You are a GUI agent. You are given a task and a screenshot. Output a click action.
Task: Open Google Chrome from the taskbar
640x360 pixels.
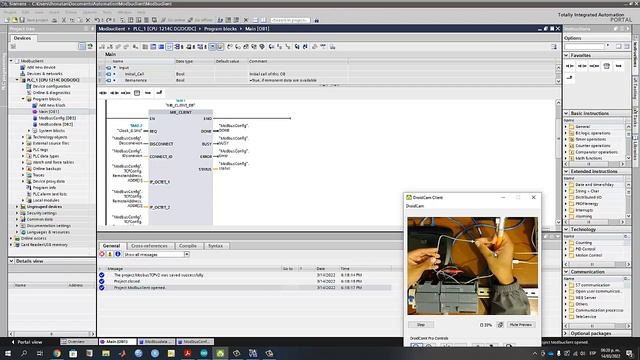pos(57,353)
